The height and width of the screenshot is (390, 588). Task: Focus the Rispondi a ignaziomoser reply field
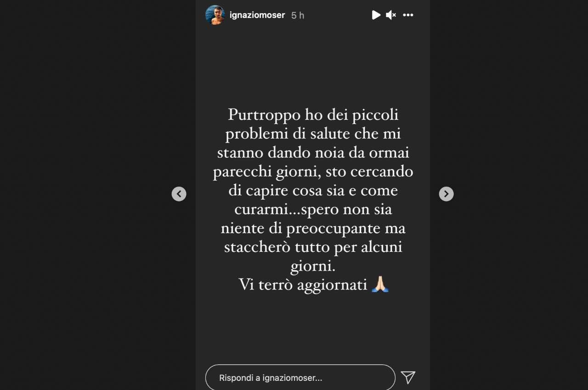(300, 378)
